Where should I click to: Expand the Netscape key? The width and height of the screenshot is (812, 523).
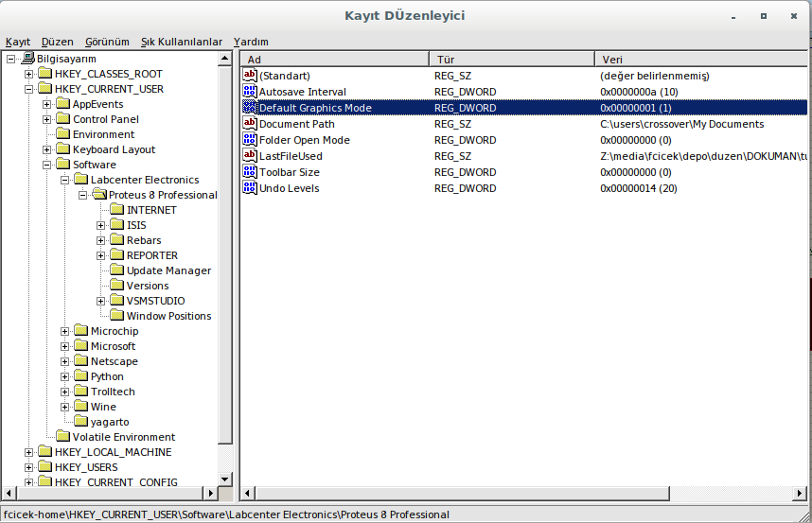point(64,361)
